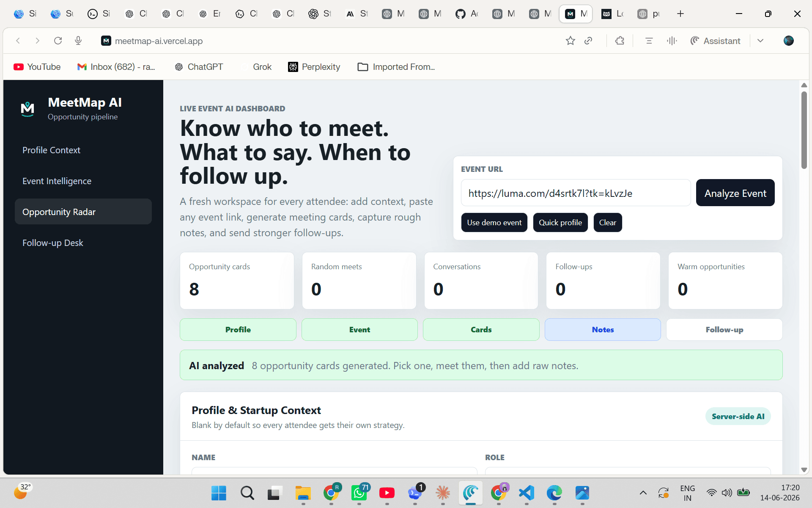This screenshot has width=812, height=508.
Task: Open the Perplexity bookmark
Action: (314, 67)
